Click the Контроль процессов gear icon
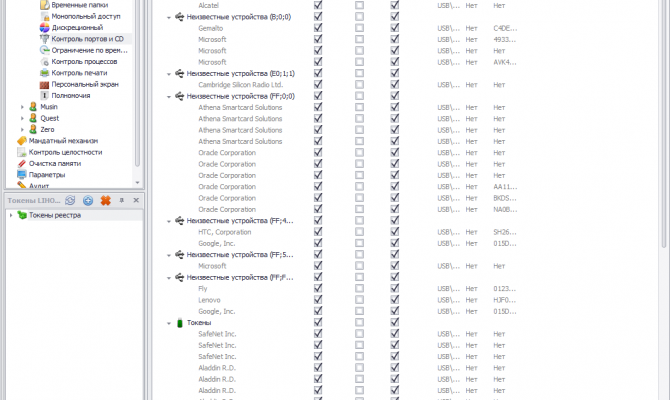 [44, 62]
